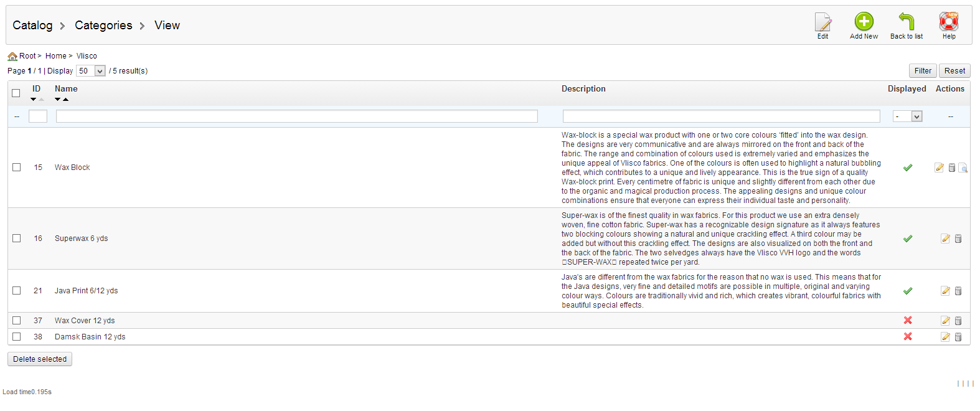The width and height of the screenshot is (980, 411).
Task: Delete Wax Block using trash icon
Action: coord(951,168)
